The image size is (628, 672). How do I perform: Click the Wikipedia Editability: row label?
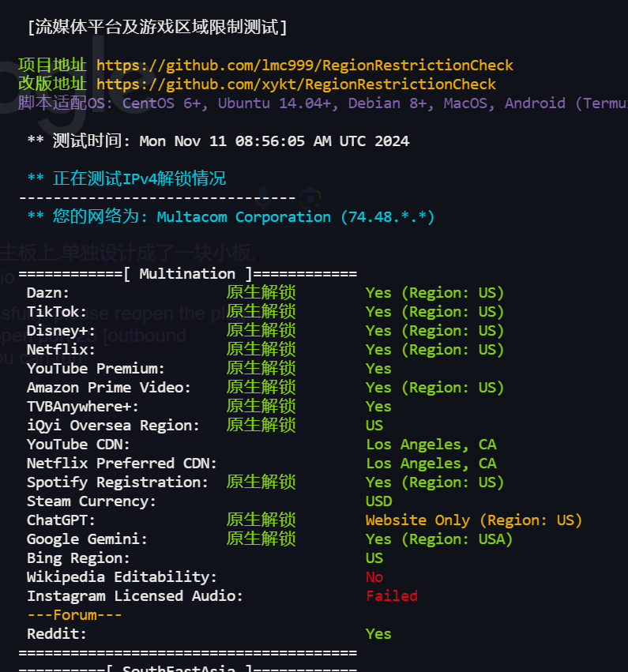pos(122,577)
